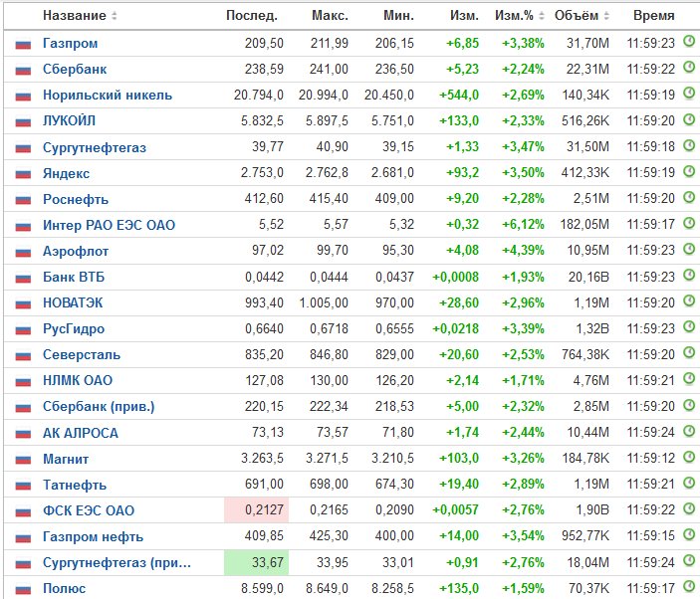Click the clock icon in the ФСК ЕЭС row

click(x=689, y=508)
